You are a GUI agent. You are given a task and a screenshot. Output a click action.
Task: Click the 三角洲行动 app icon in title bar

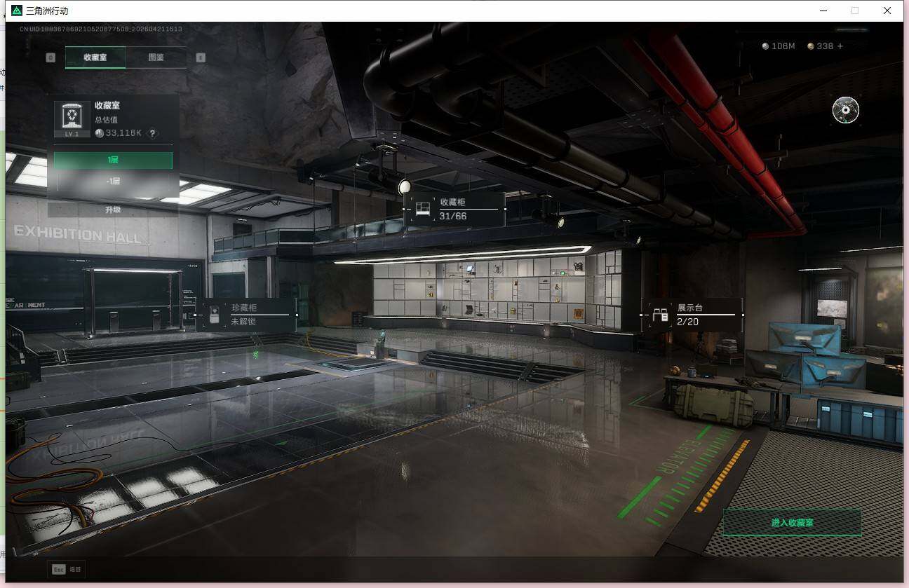pos(17,11)
